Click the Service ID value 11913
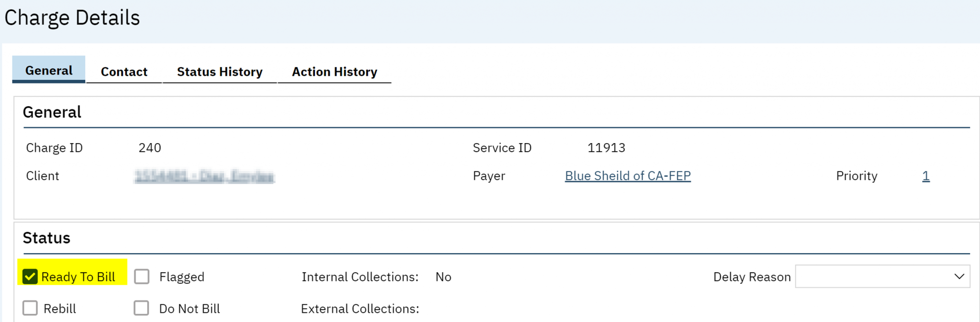 pos(606,148)
